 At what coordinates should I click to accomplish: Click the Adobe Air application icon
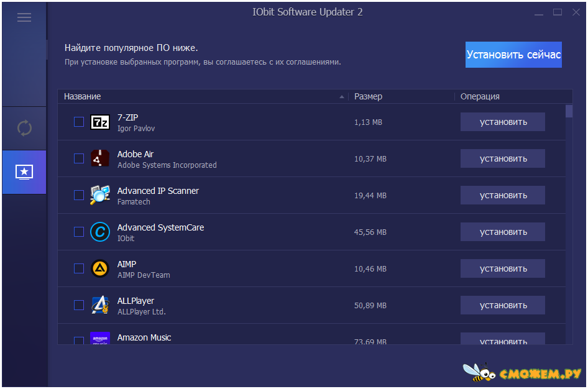click(100, 158)
